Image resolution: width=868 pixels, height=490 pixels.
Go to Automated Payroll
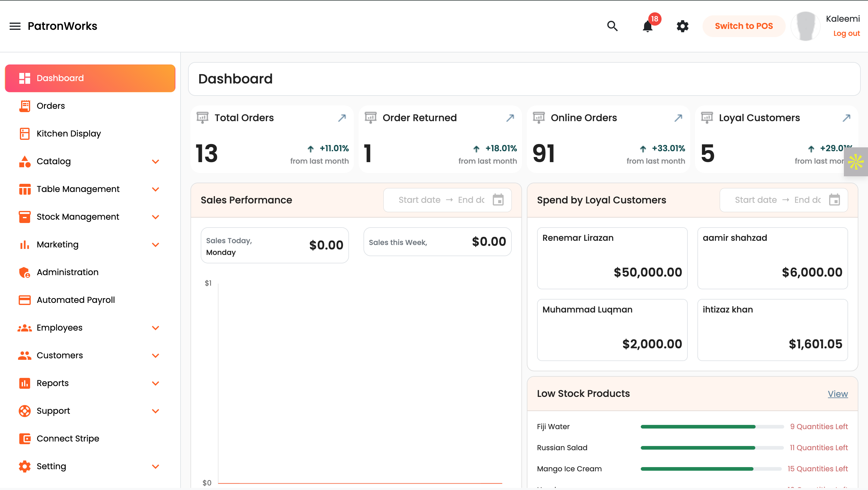click(75, 300)
